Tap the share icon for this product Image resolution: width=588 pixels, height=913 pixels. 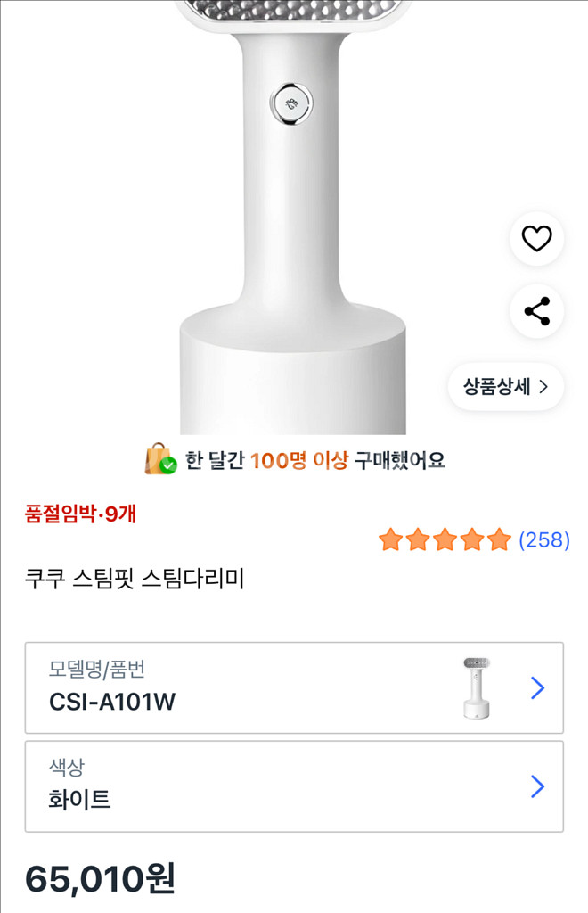coord(535,310)
